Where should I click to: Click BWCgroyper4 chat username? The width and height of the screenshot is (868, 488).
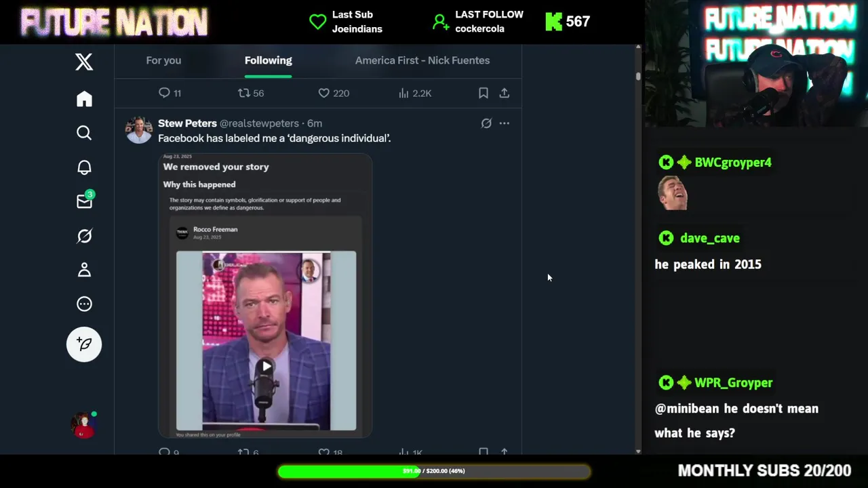coord(733,163)
